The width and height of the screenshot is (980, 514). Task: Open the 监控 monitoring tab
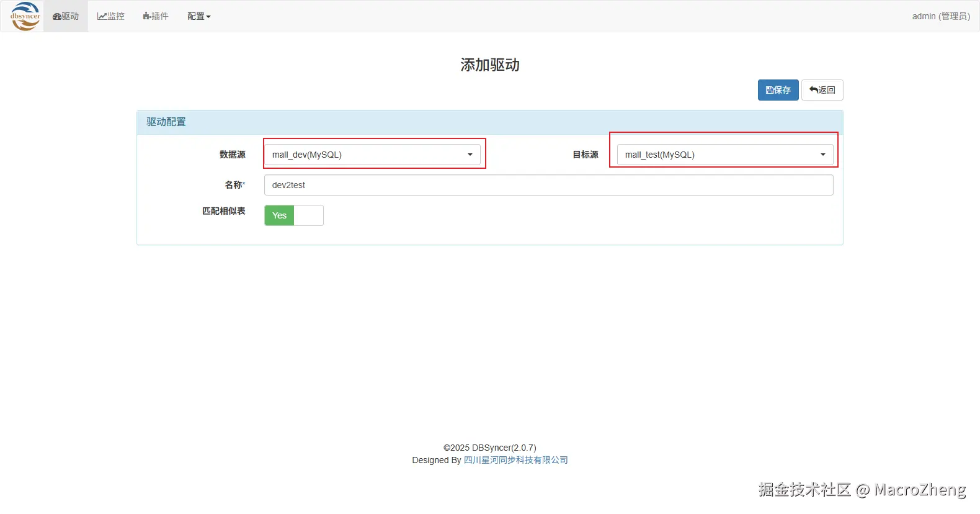coord(111,16)
